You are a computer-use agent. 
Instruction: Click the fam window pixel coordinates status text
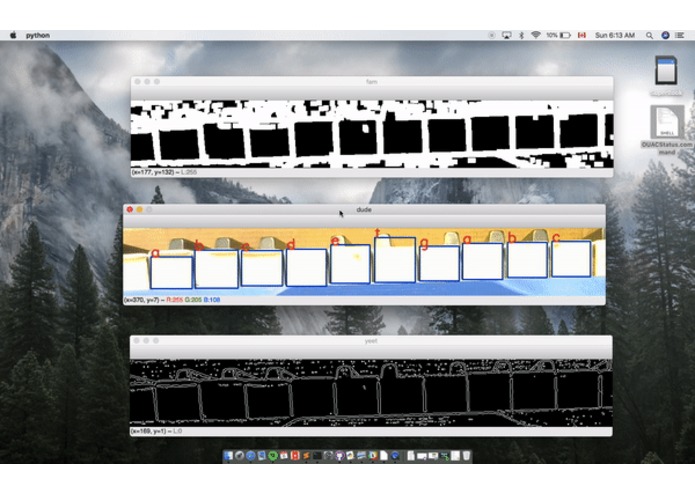click(153, 172)
